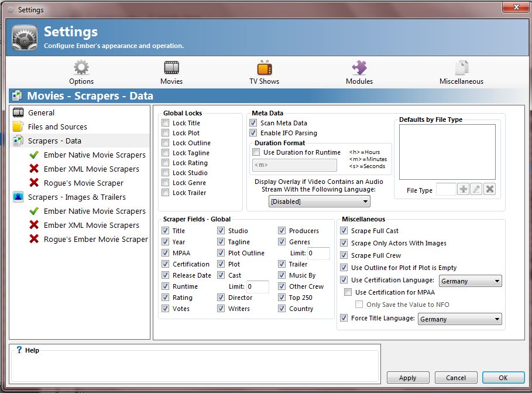Viewport: 532px width, 393px height.
Task: Expand the Use Certification Language dropdown
Action: click(471, 281)
